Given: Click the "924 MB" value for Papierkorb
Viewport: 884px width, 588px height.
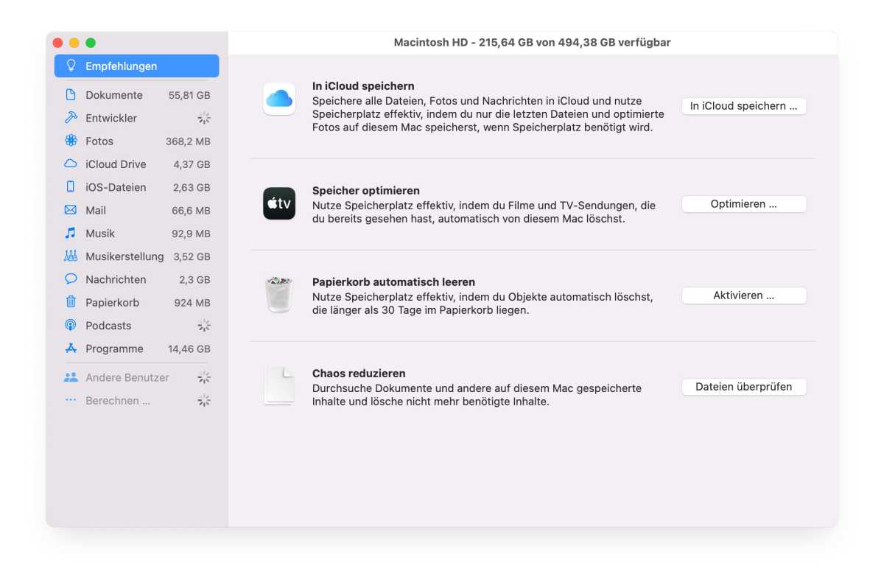Looking at the screenshot, I should 192,303.
